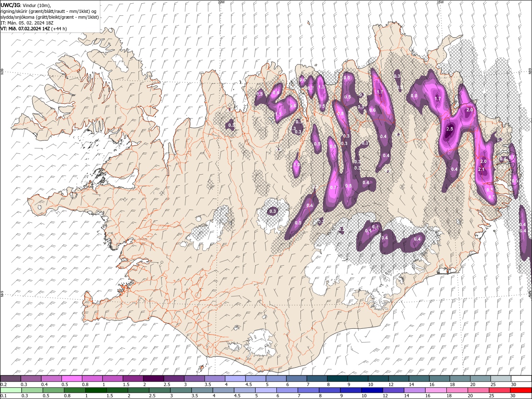Image resolution: width=532 pixels, height=399 pixels.
Task: Pick the 12 swatch in the snowfall legend
Action: [x=399, y=379]
